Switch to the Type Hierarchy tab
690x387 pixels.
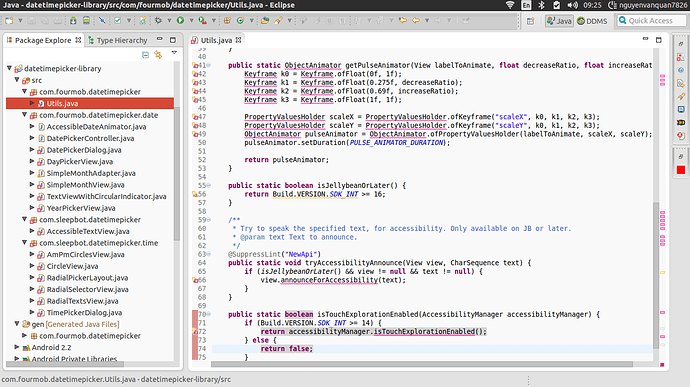tap(117, 40)
